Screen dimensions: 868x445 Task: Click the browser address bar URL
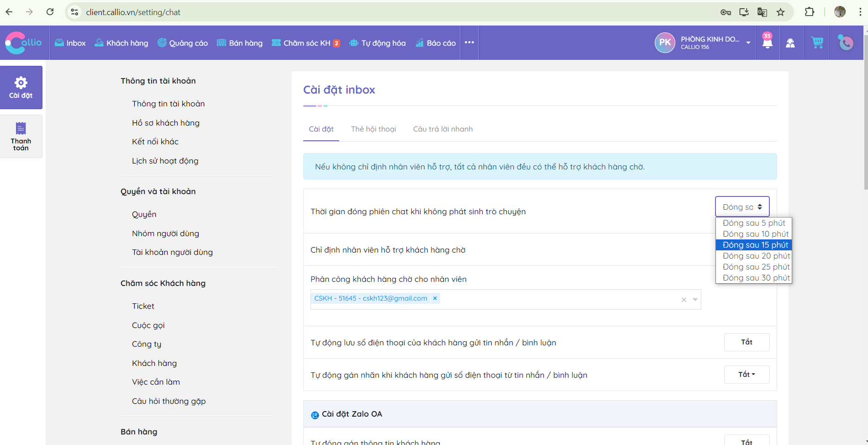tap(133, 12)
